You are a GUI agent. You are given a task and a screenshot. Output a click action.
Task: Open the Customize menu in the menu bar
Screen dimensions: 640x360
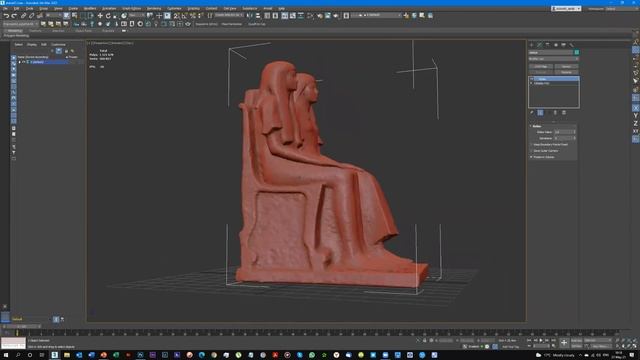[174, 9]
